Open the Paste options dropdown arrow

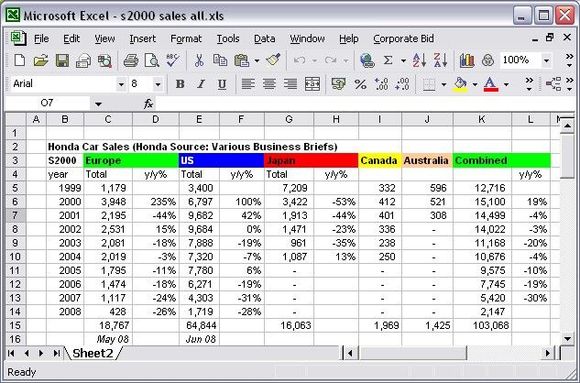coord(257,60)
